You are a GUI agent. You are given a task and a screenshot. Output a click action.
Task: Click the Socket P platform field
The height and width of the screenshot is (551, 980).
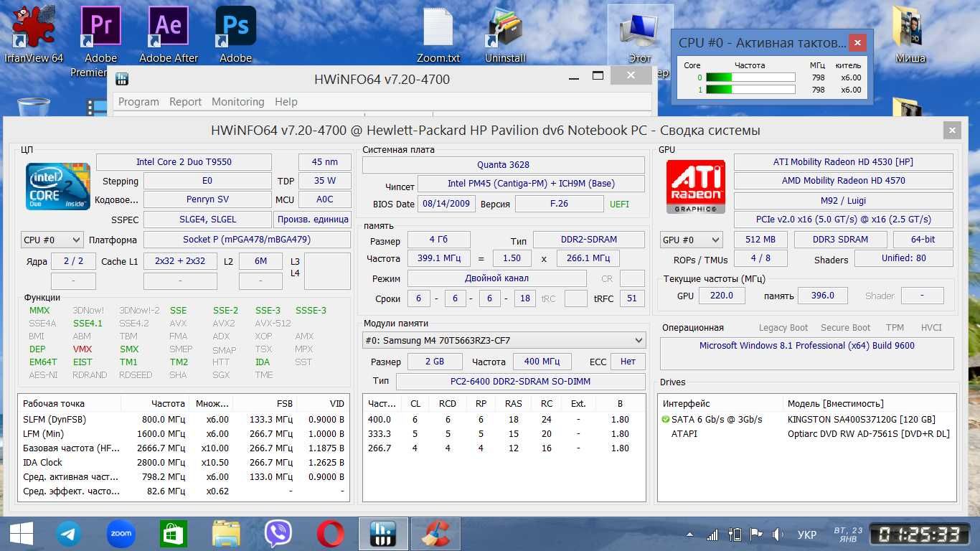pos(247,240)
